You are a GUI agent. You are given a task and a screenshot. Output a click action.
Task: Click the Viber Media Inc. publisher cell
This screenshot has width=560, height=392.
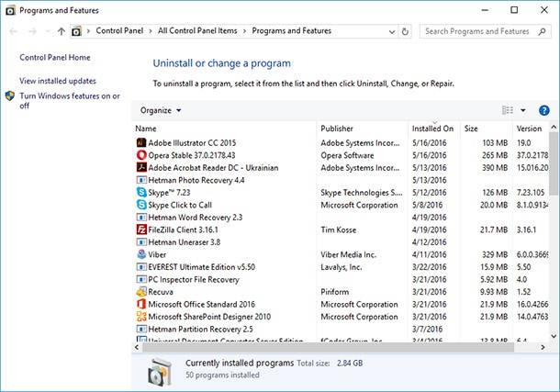(x=349, y=254)
